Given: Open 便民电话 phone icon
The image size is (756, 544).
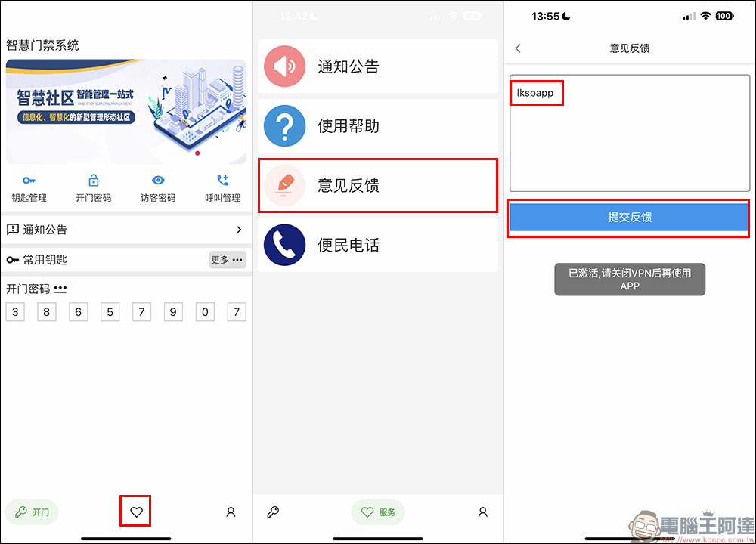Looking at the screenshot, I should pos(284,245).
